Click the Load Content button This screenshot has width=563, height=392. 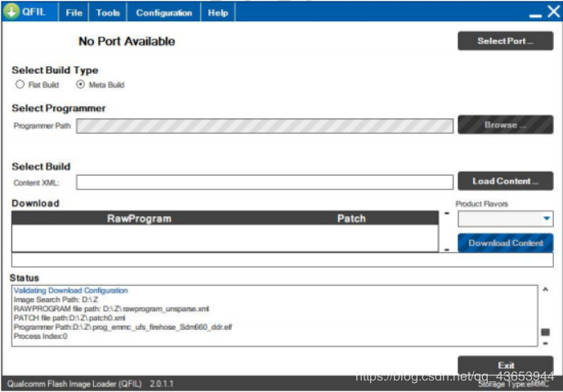click(505, 181)
